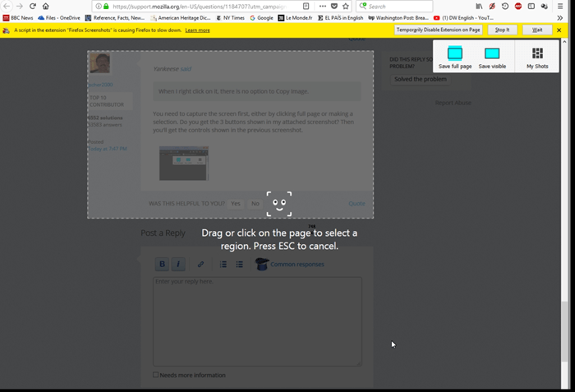Open the Firefox hamburger menu
The height and width of the screenshot is (392, 575).
(560, 7)
